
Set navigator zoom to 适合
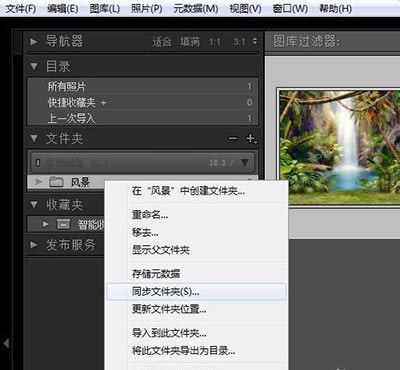point(162,42)
